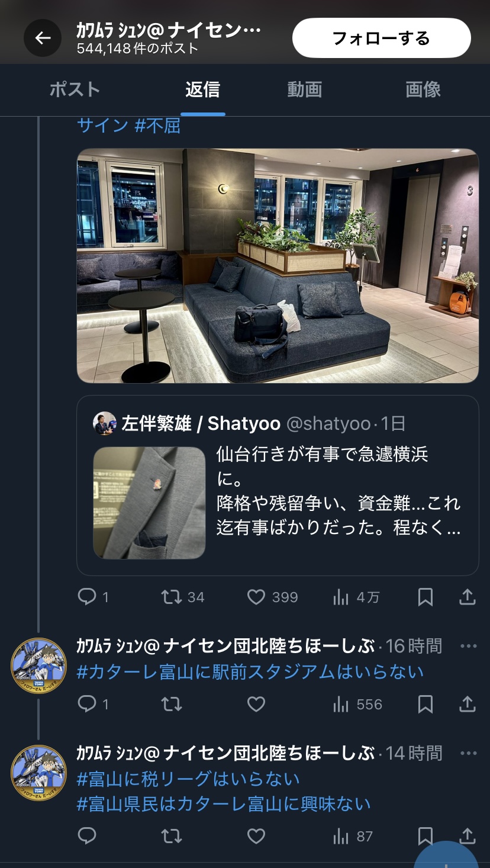The height and width of the screenshot is (868, 490).
Task: Click the フォローする follow button
Action: point(381,38)
